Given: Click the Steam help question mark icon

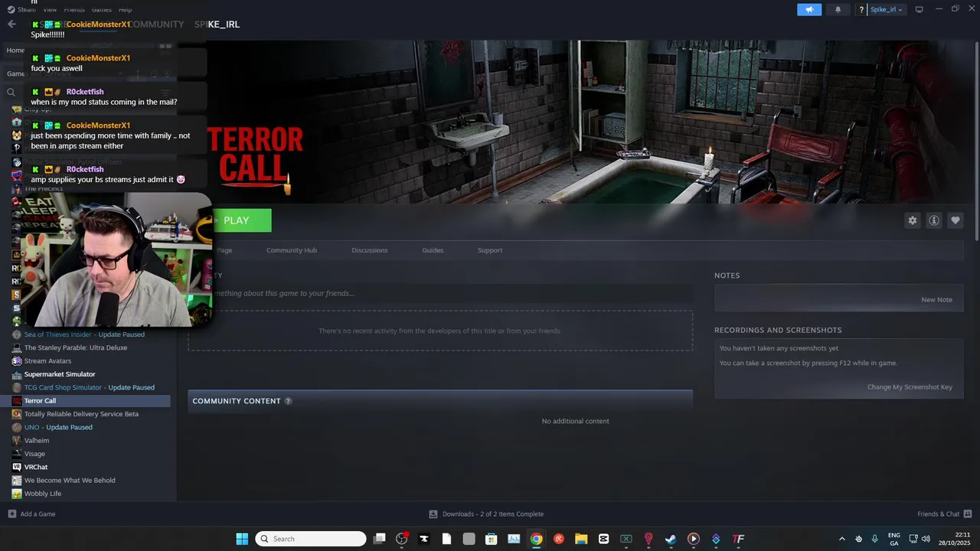Looking at the screenshot, I should 861,10.
